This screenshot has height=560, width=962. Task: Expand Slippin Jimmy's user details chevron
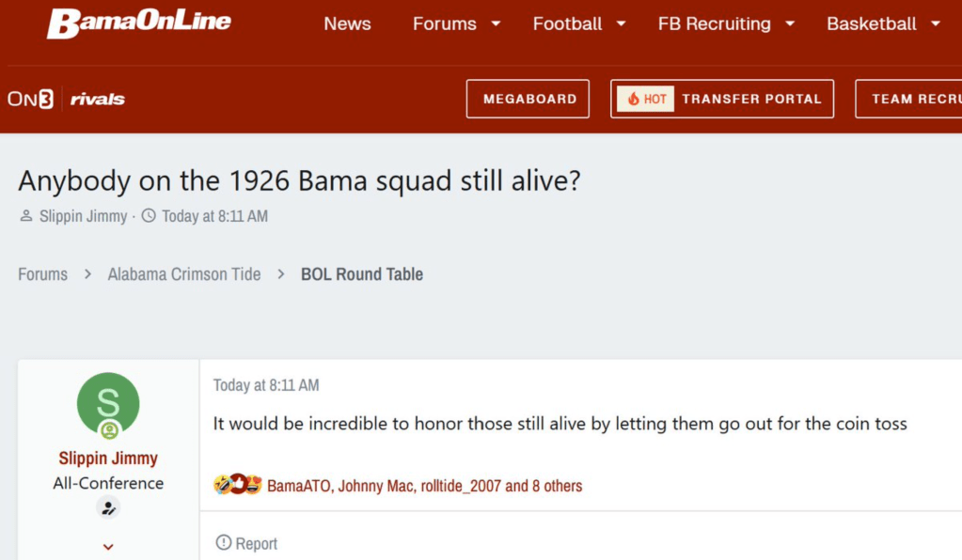pyautogui.click(x=108, y=546)
